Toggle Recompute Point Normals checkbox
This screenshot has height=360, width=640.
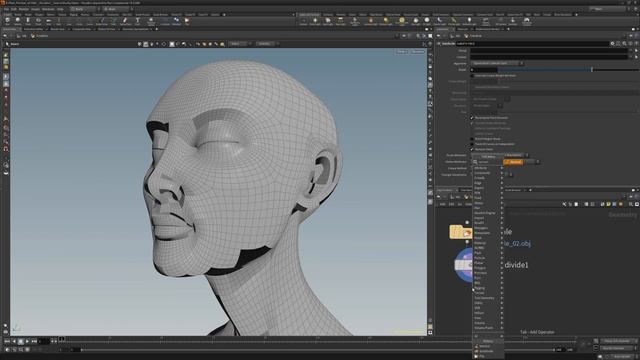click(x=472, y=118)
